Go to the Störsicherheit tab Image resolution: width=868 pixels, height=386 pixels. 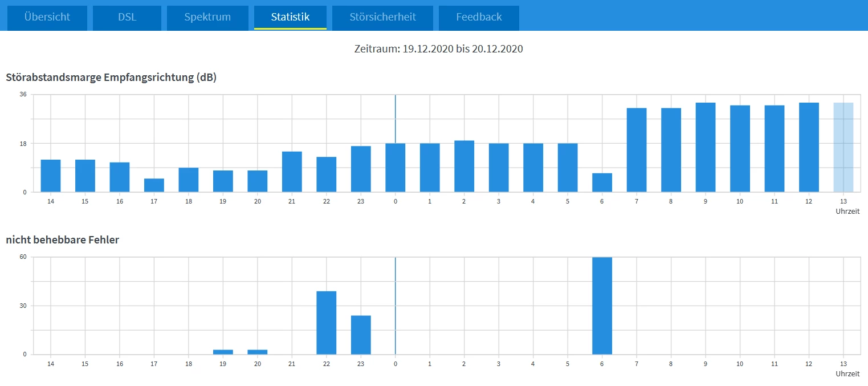pos(382,17)
